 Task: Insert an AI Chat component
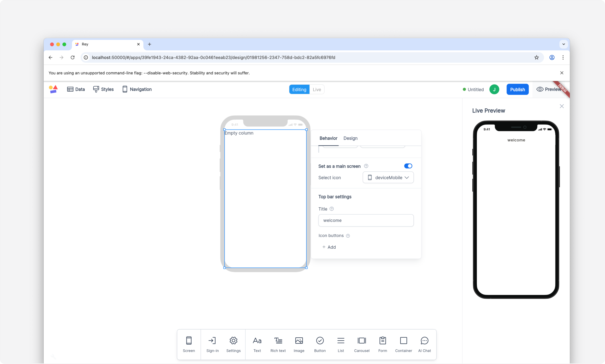tap(424, 344)
